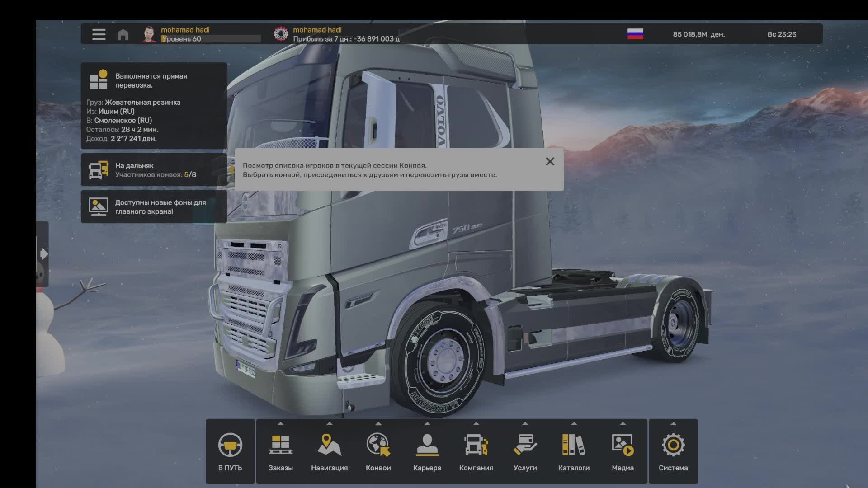Open the direct transport job icon
The width and height of the screenshot is (868, 488).
[99, 80]
